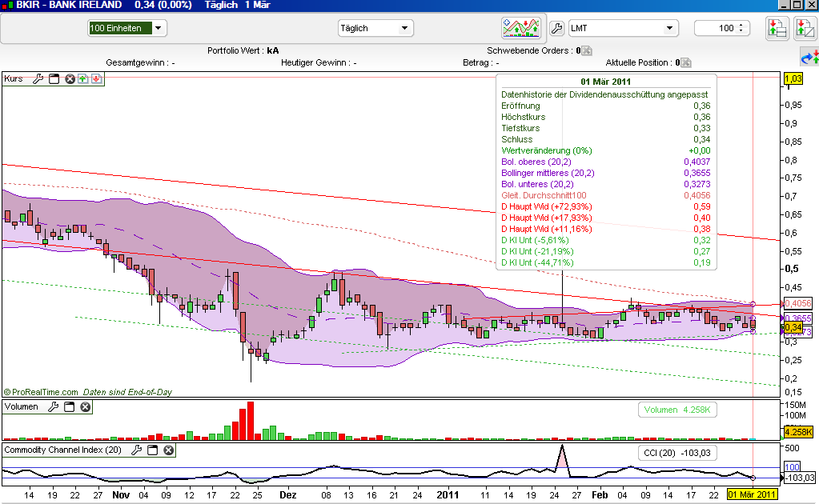Open the chart trading mode icon
Screen dimensions: 819x504
click(x=520, y=28)
